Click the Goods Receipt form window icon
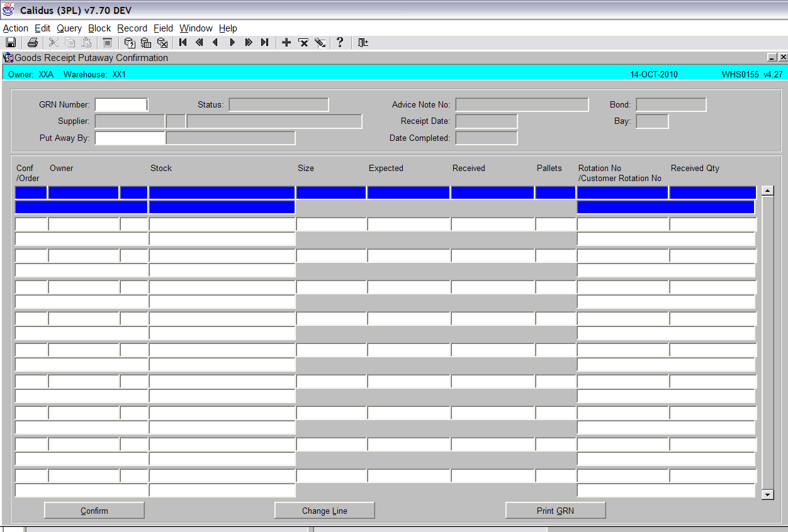 pyautogui.click(x=8, y=58)
